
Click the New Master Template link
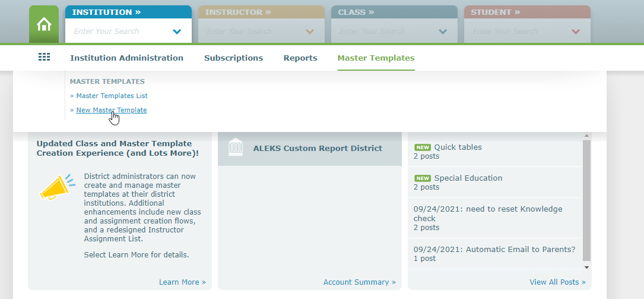[112, 110]
